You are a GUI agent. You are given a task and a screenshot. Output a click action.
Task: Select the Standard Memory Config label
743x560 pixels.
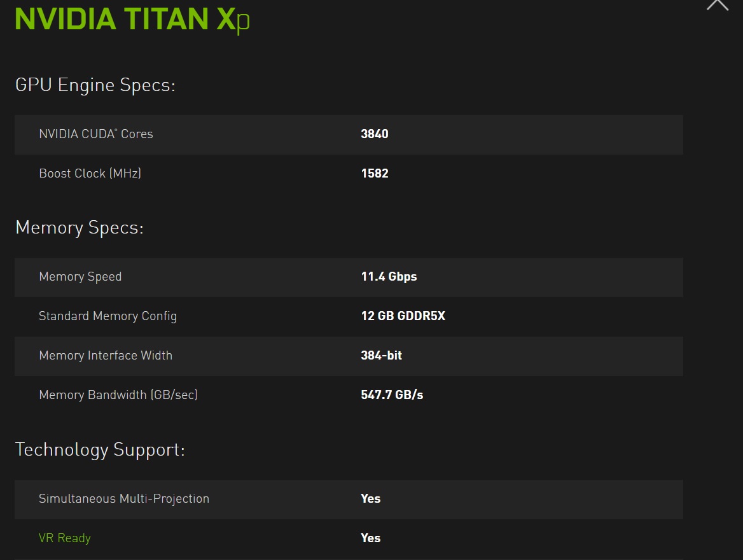click(108, 316)
